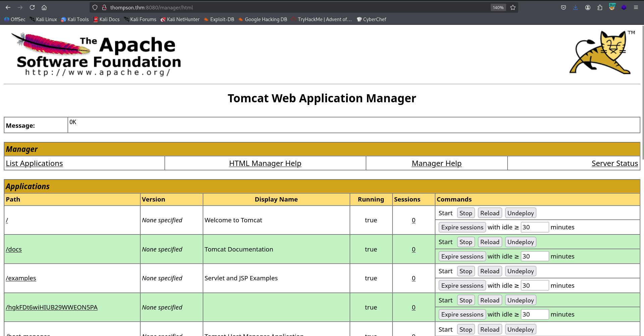Click the browser home icon
644x336 pixels.
click(x=44, y=7)
